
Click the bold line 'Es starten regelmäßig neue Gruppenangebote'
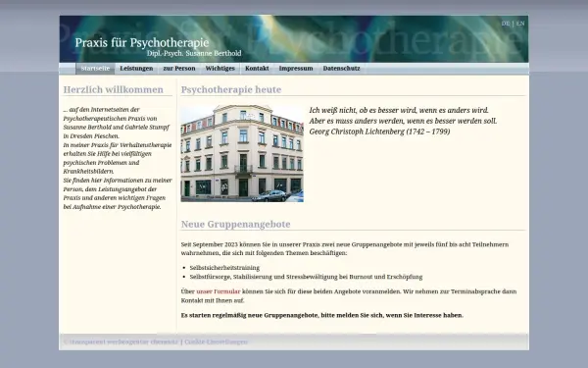click(x=322, y=315)
